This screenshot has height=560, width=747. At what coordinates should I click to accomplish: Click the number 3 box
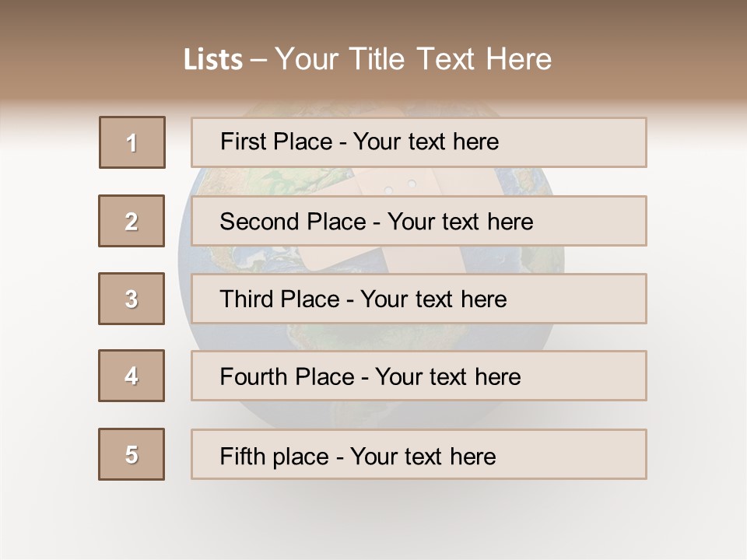pos(132,299)
